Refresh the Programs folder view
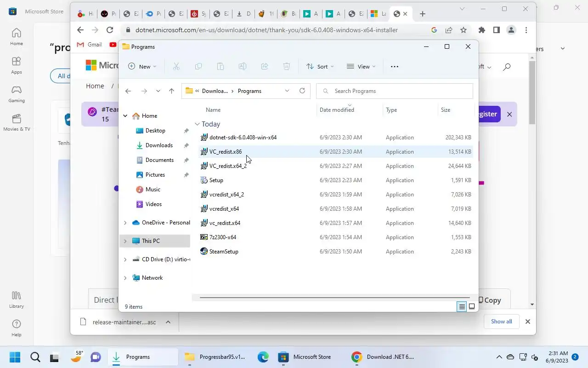The image size is (588, 368). pyautogui.click(x=302, y=91)
